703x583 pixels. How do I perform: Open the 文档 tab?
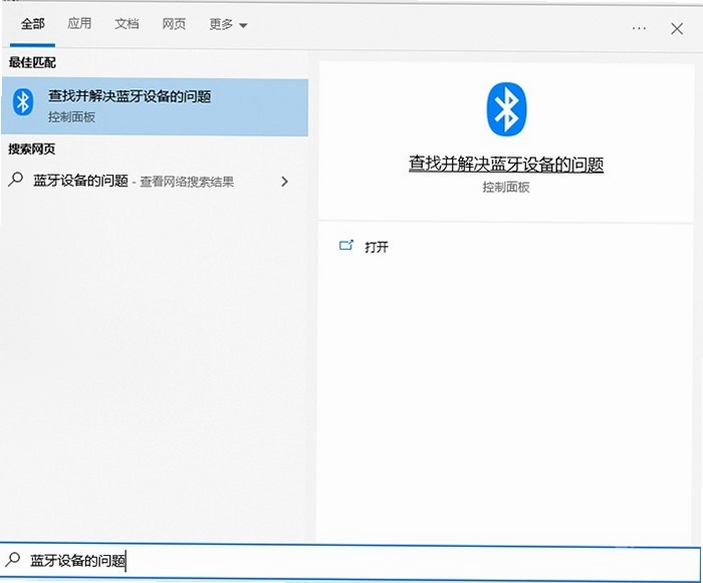[x=126, y=24]
